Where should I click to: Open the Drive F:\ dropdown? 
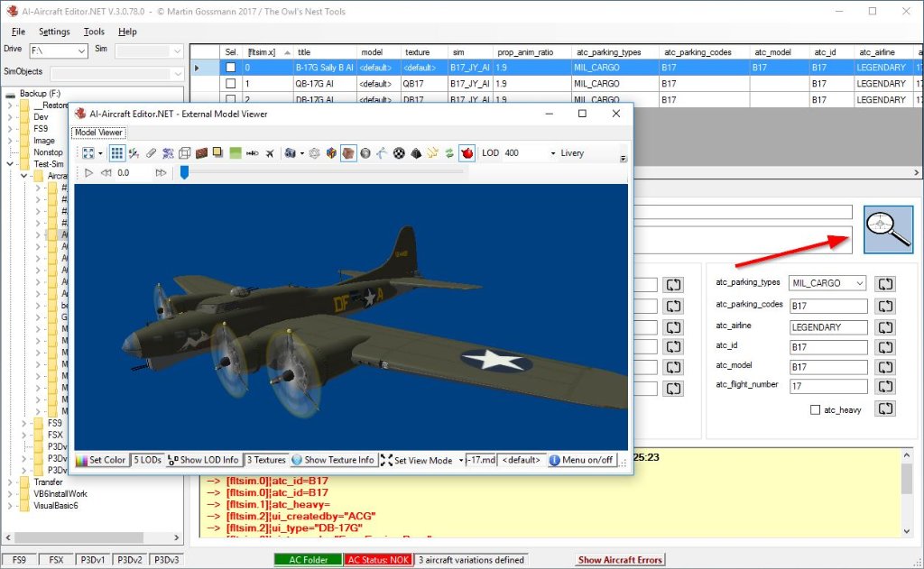[x=81, y=51]
